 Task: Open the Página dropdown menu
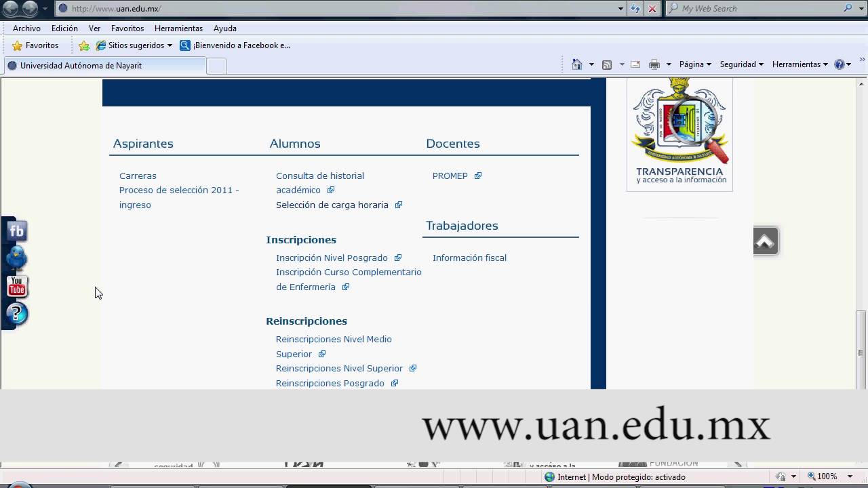[x=695, y=64]
